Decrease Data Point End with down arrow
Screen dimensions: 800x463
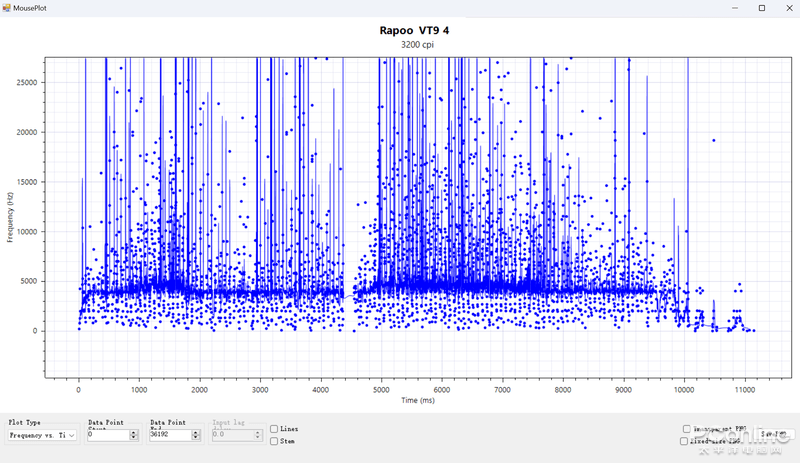coord(196,438)
